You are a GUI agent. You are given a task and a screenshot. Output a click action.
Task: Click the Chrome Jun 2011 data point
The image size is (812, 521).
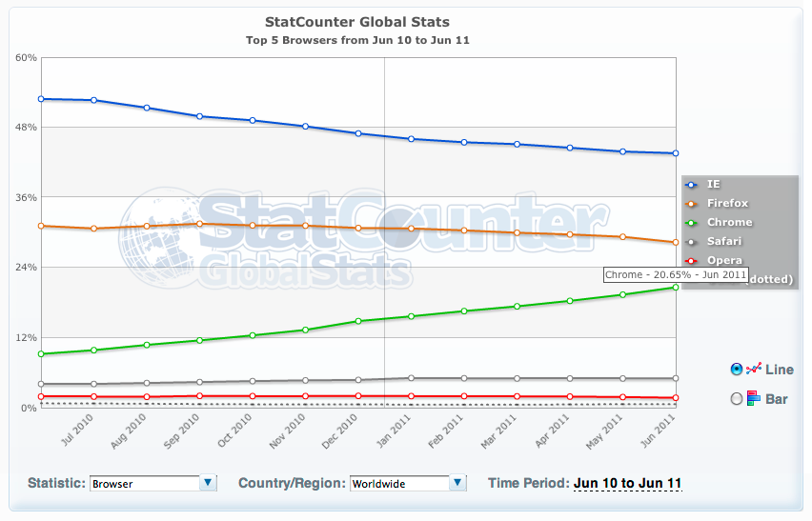pyautogui.click(x=675, y=287)
